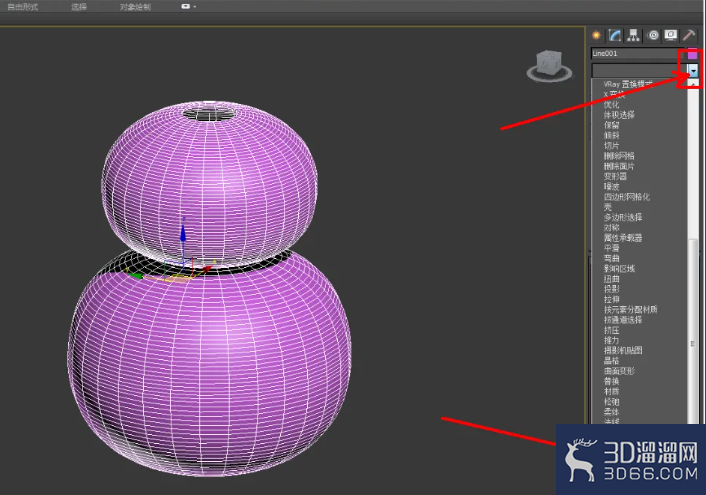Screen dimensions: 706x495
Task: Open the Modify command panel tab
Action: (x=615, y=35)
